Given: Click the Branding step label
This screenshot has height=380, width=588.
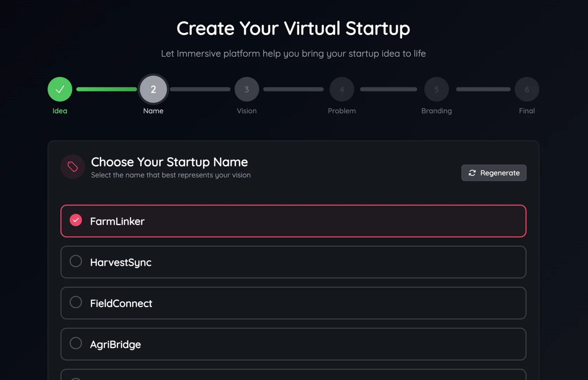Looking at the screenshot, I should click(x=437, y=111).
